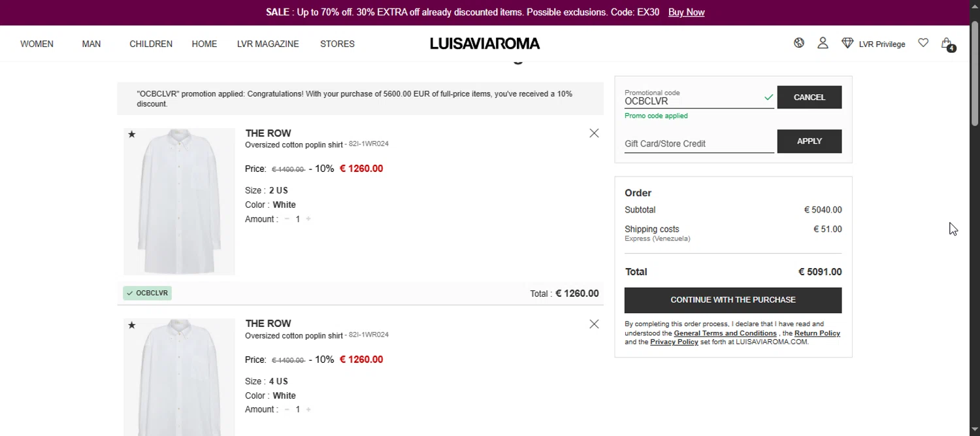
Task: Click the first white shirt thumbnail
Action: coord(179,201)
